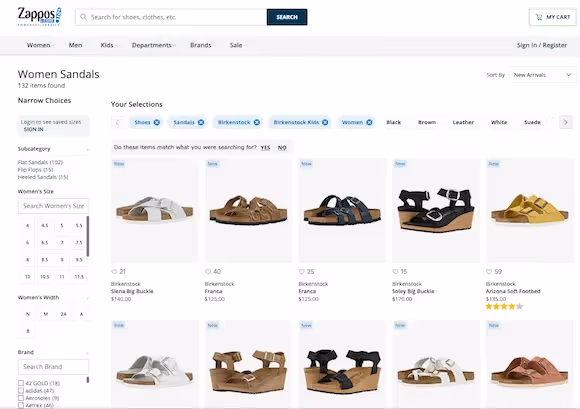This screenshot has height=409, width=580.
Task: Remove the Shoes filter chip
Action: (157, 122)
